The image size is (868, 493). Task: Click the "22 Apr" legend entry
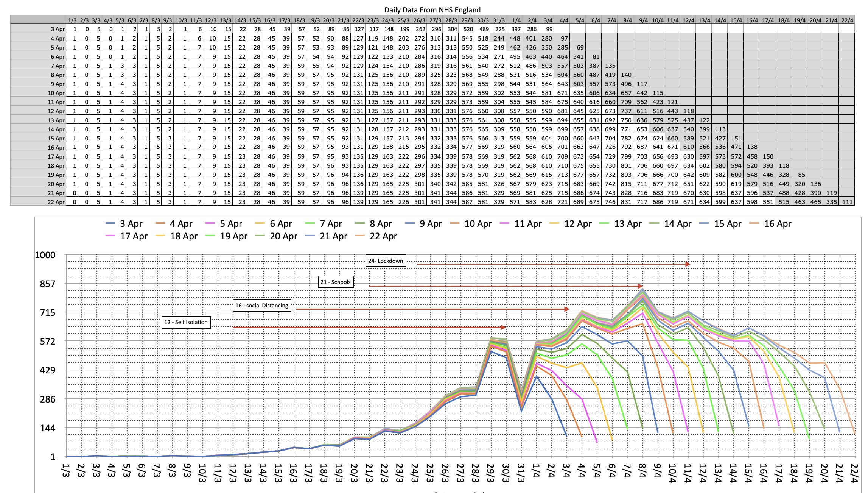tap(383, 236)
